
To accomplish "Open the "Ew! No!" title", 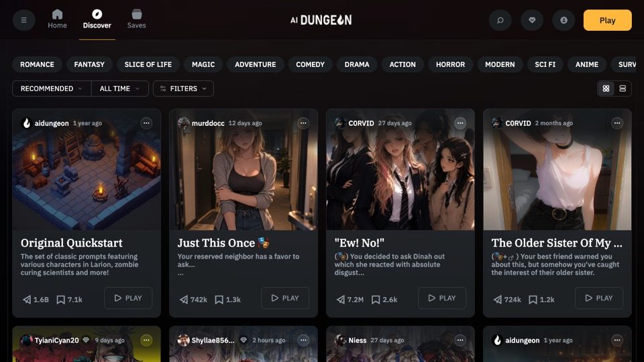I will pos(360,243).
